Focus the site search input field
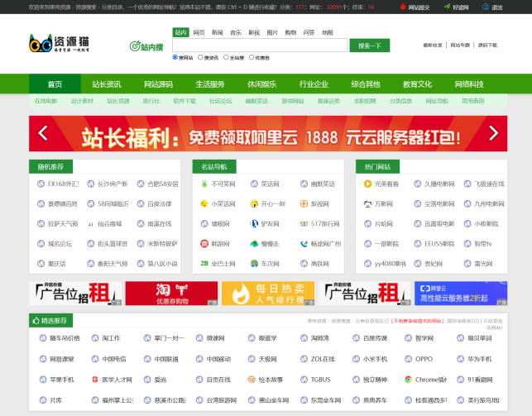 click(x=260, y=45)
